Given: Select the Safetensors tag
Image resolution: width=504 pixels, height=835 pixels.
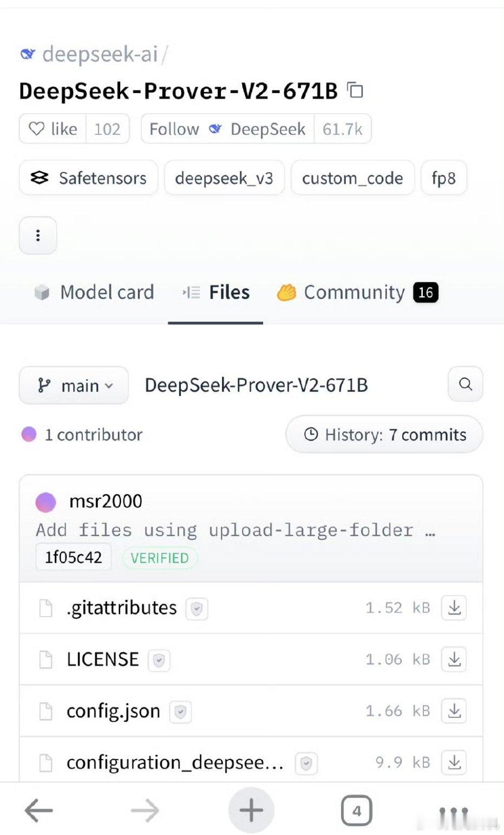Looking at the screenshot, I should click(x=89, y=178).
